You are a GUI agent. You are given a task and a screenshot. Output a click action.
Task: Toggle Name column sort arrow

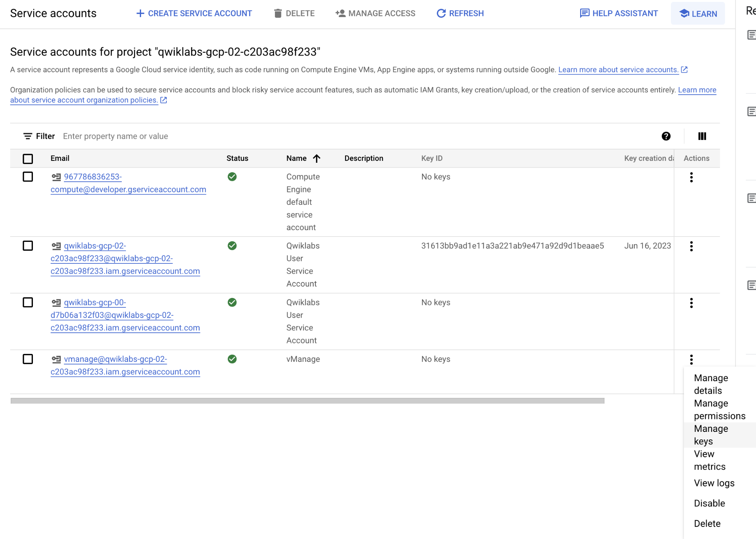[x=317, y=158]
